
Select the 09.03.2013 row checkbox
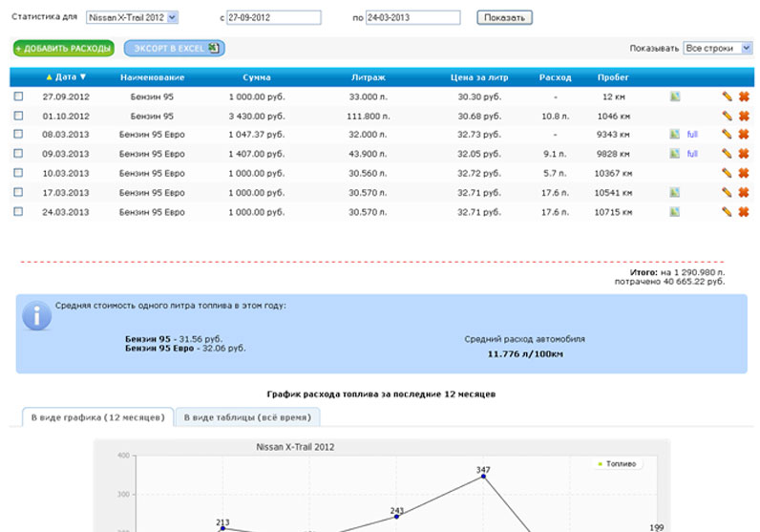tap(18, 154)
